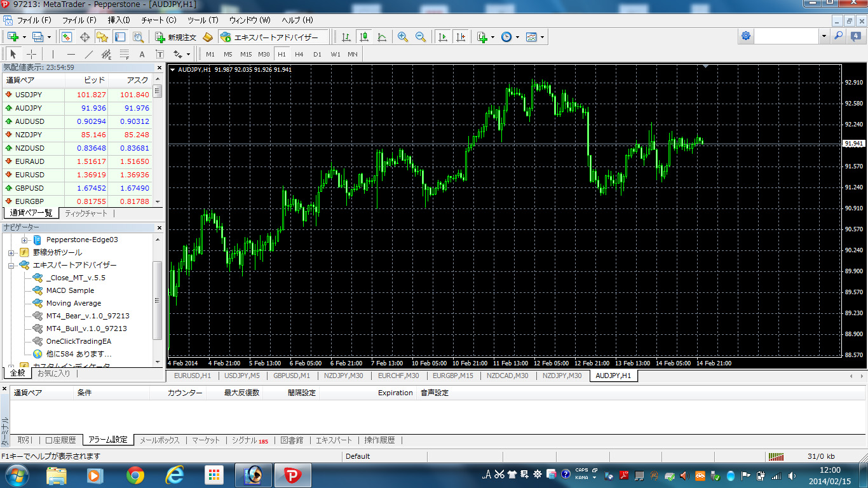The image size is (868, 488).
Task: Open the arrows objects dropdown
Action: tap(181, 54)
